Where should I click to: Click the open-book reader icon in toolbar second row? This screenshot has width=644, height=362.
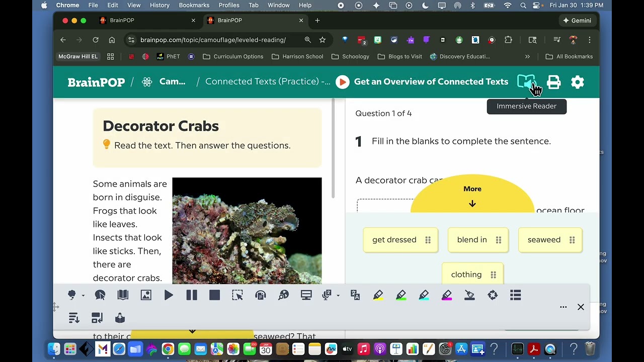click(120, 318)
